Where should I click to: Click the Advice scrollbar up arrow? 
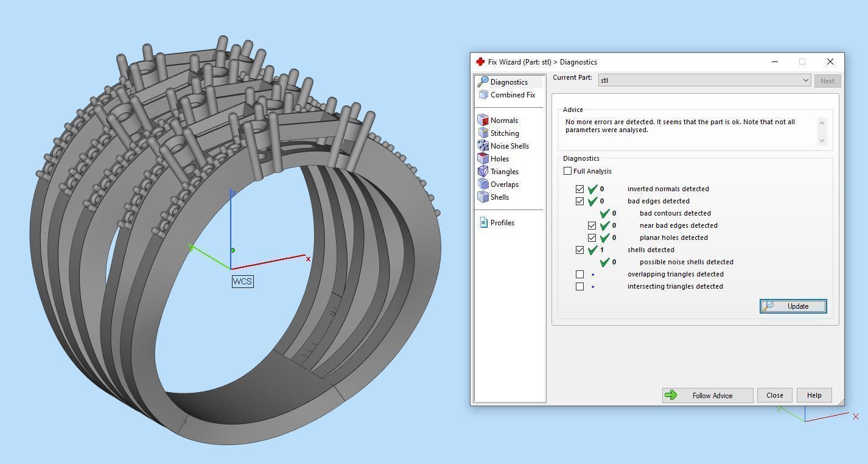822,123
